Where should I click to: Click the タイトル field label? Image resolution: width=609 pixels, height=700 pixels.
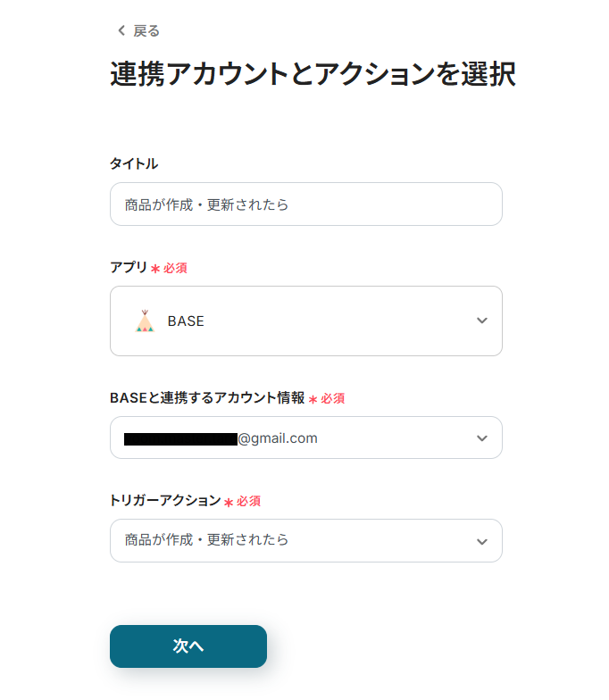[134, 163]
